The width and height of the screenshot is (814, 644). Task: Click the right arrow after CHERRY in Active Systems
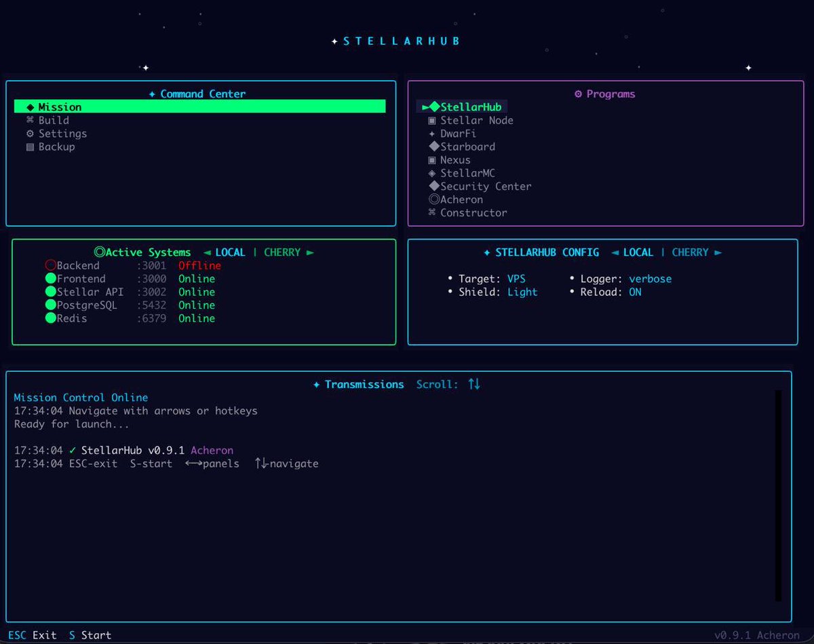point(311,252)
